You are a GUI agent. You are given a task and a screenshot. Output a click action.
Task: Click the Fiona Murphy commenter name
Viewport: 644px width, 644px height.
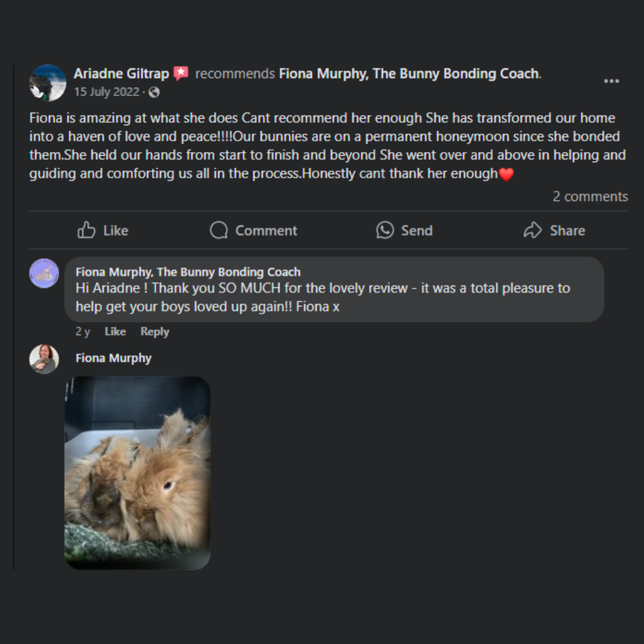(113, 358)
